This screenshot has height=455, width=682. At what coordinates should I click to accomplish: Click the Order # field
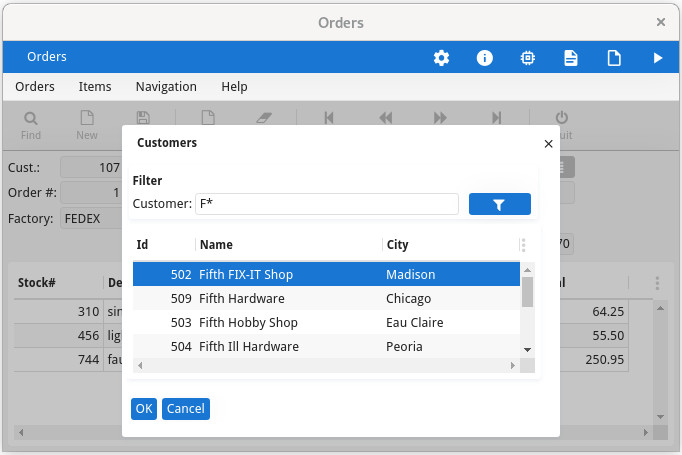pos(91,193)
